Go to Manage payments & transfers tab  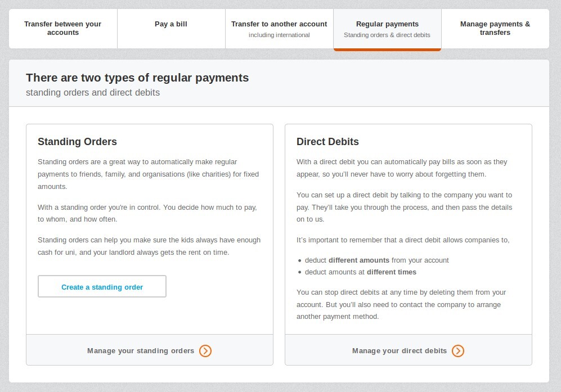pos(495,29)
